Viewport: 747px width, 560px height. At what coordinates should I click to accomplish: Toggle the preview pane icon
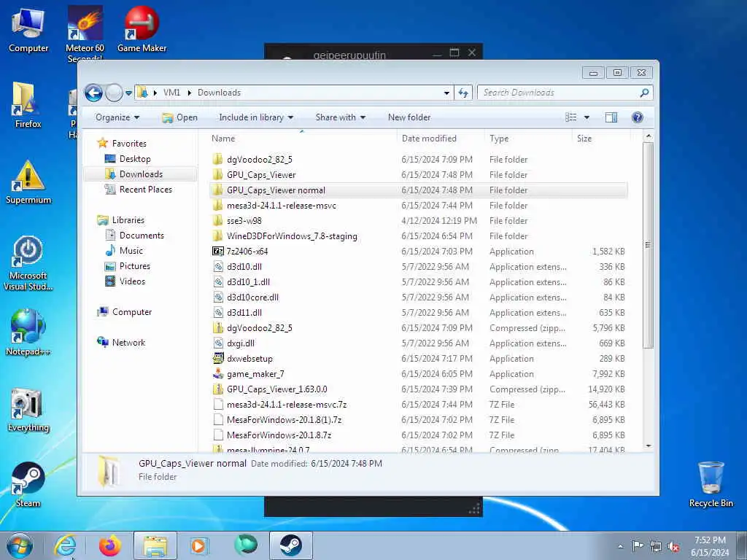click(611, 117)
